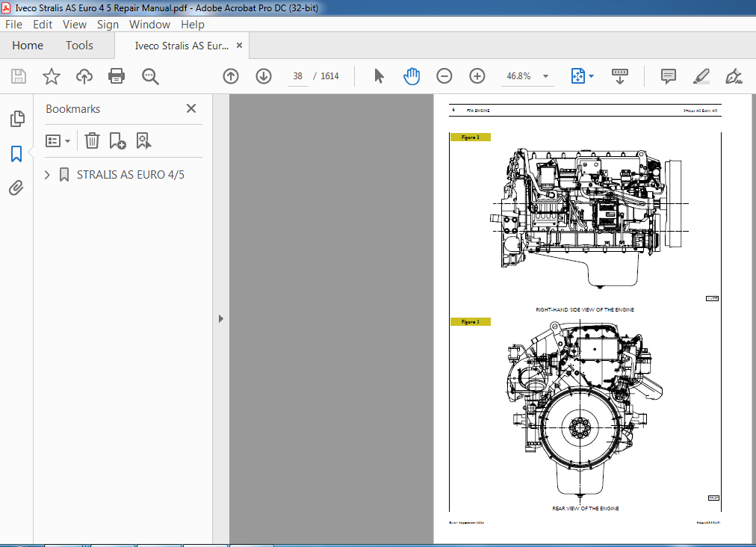Click the Figure 2 yellow label
756x547 pixels.
[x=470, y=137]
